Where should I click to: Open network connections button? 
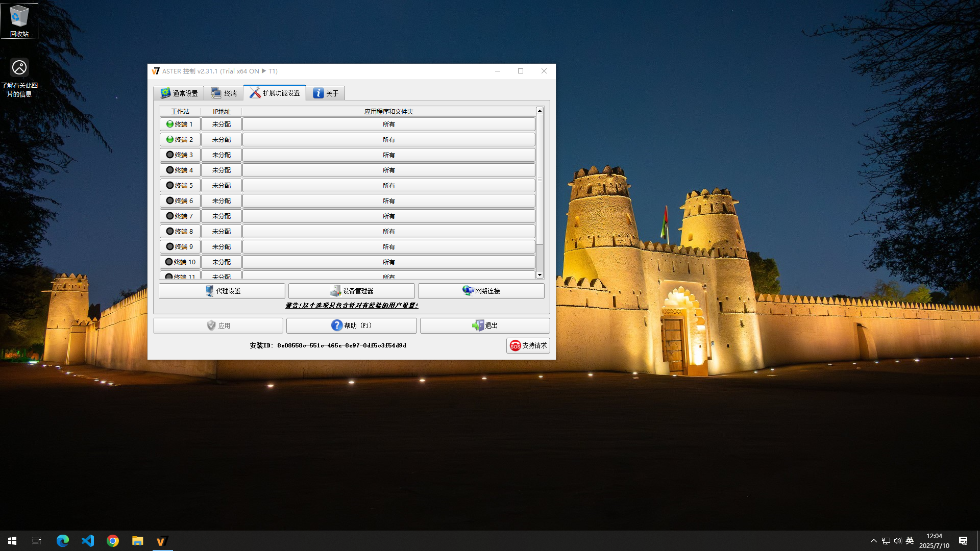coord(481,291)
